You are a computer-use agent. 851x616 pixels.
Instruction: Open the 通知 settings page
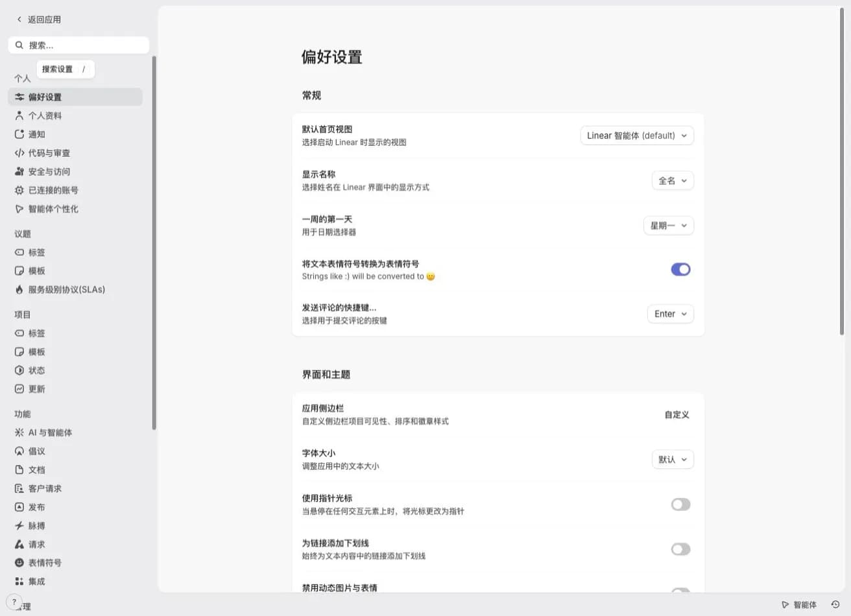coord(75,134)
